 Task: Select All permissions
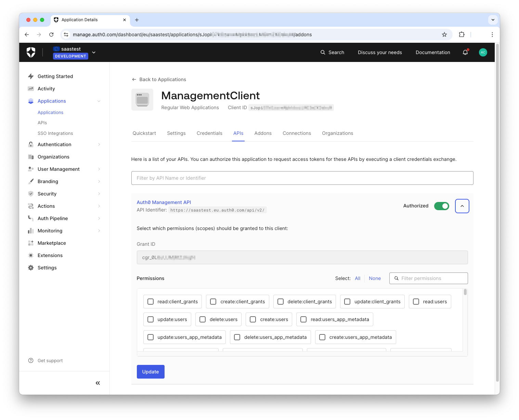coord(358,278)
